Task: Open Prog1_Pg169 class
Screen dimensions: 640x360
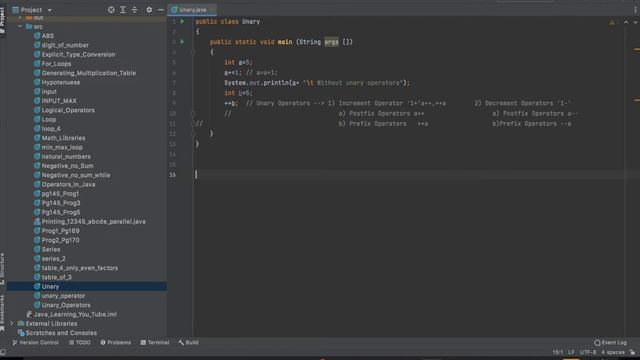Action: click(x=60, y=231)
